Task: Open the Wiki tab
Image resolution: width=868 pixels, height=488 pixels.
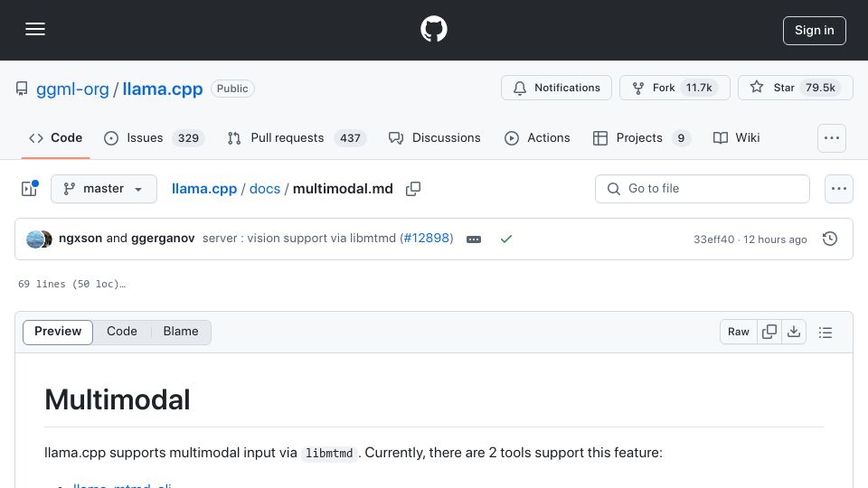Action: tap(736, 137)
